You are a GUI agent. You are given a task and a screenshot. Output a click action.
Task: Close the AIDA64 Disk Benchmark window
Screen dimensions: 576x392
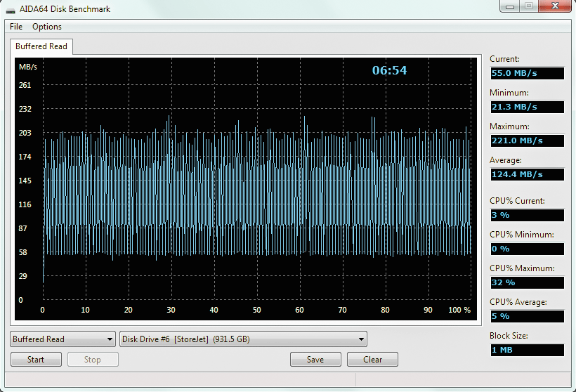[555, 6]
